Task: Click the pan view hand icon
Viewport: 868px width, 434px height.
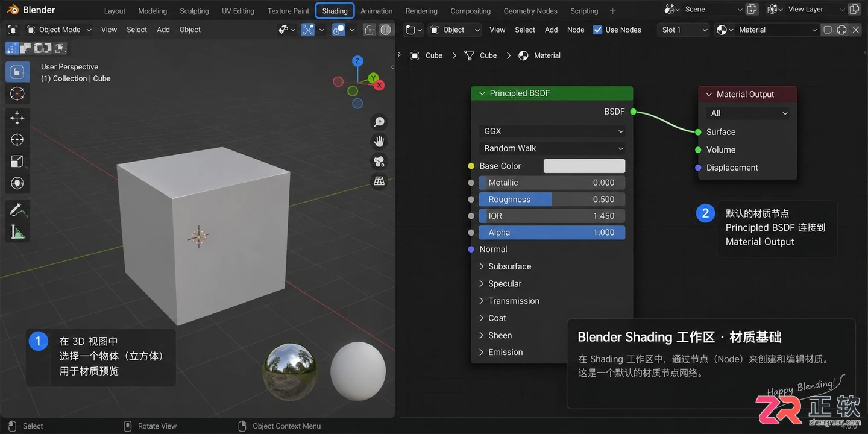Action: click(x=379, y=142)
